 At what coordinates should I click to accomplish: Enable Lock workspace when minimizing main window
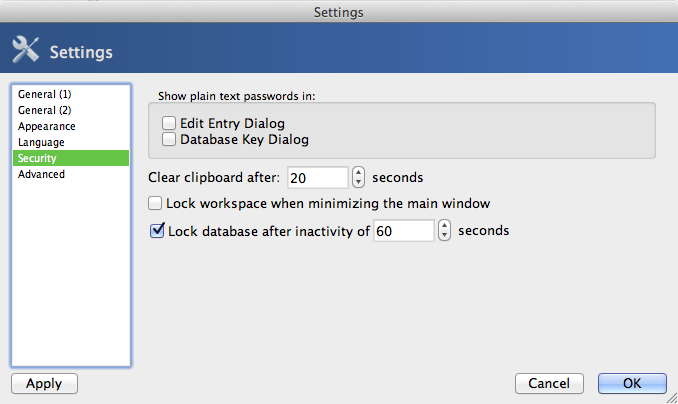pos(155,203)
